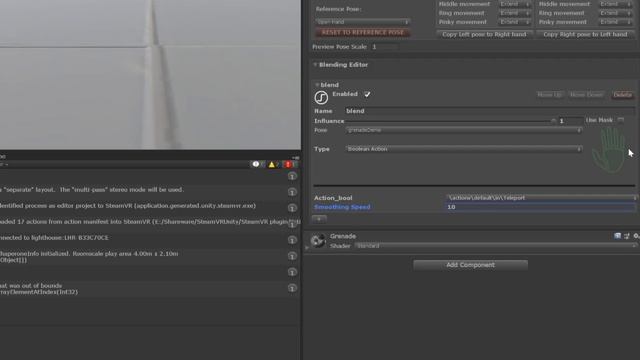The width and height of the screenshot is (640, 360).
Task: Open left hand Middle movement dropdown
Action: (x=515, y=4)
